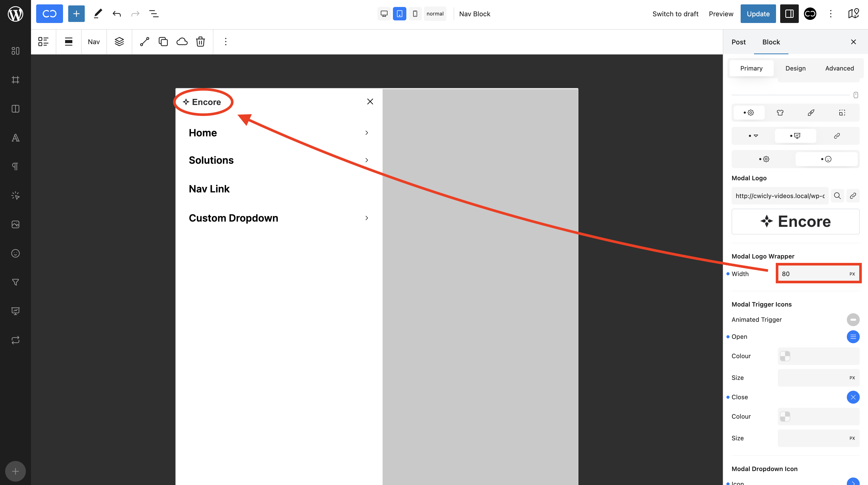868x485 pixels.
Task: Open the Post sidebar tab
Action: 738,42
